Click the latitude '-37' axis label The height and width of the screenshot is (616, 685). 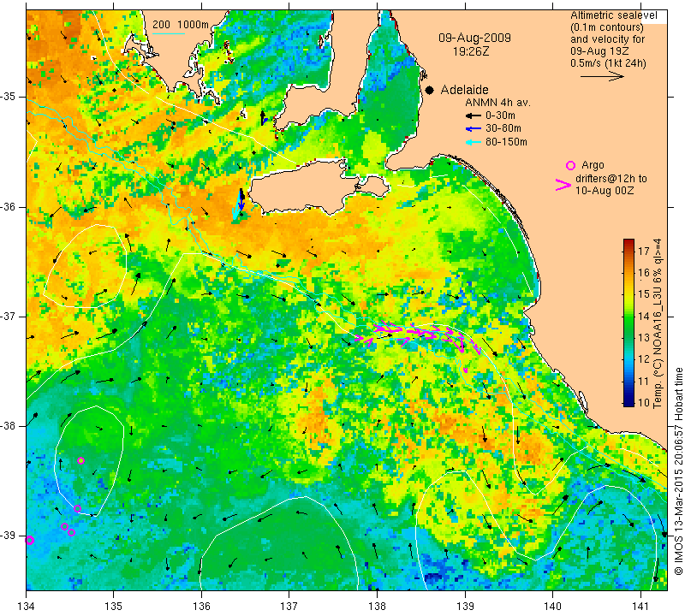click(x=8, y=316)
